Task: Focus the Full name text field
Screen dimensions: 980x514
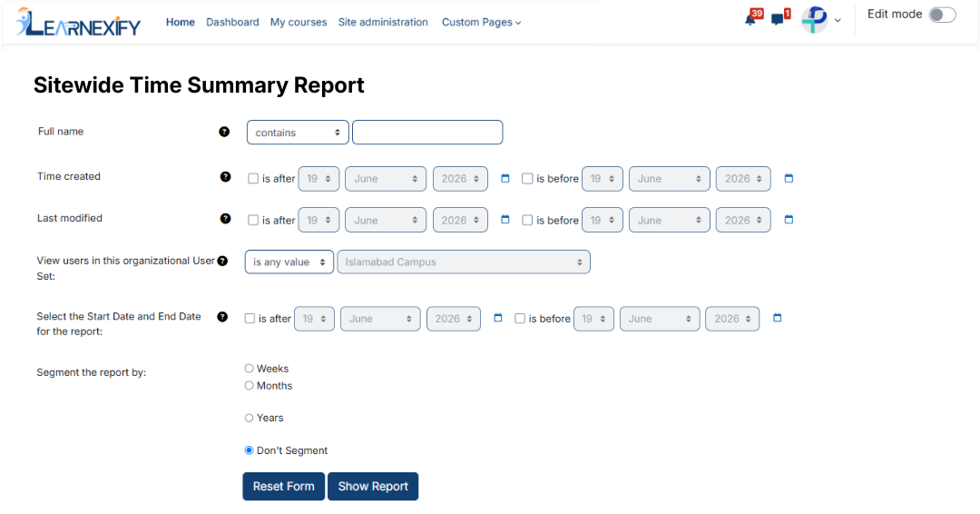Action: tap(427, 133)
